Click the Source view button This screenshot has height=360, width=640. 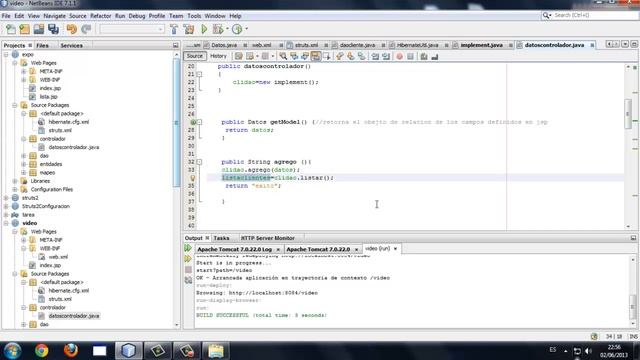(194, 56)
